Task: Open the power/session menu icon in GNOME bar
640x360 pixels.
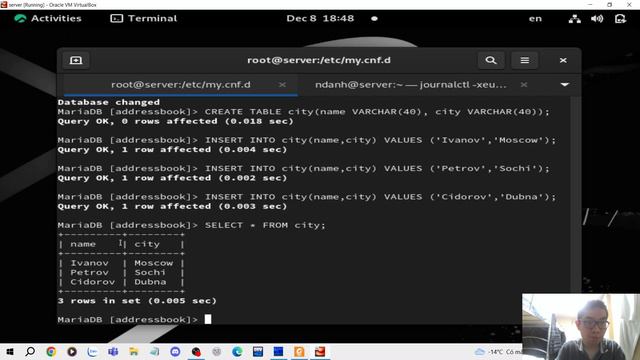Action: [620, 18]
